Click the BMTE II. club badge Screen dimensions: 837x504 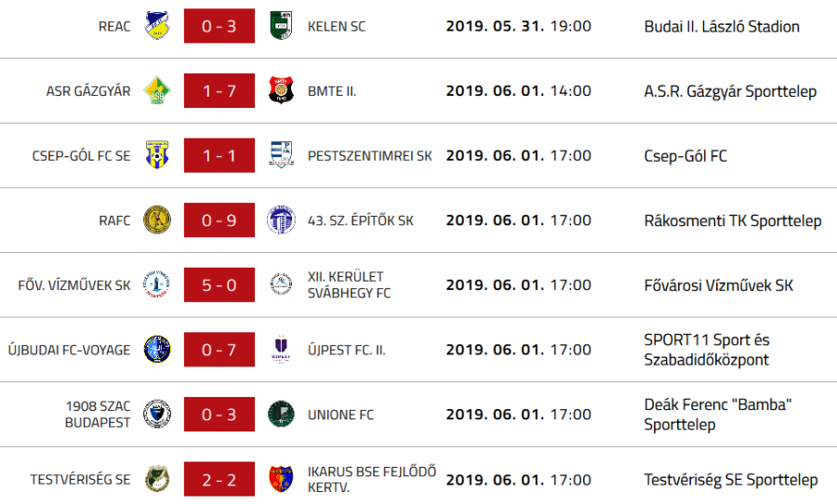tap(281, 91)
